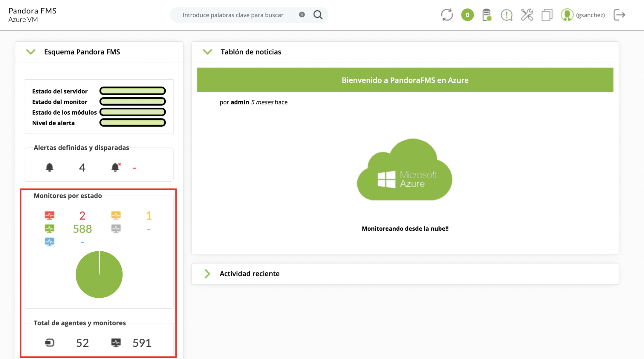Viewport: 644px width, 359px height.
Task: Open the server status clipboard icon
Action: click(x=487, y=15)
